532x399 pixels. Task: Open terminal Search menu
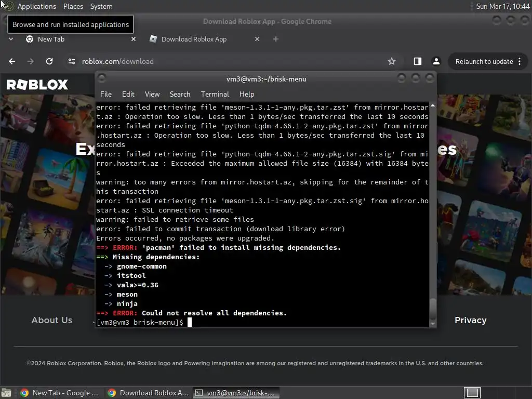(x=180, y=95)
